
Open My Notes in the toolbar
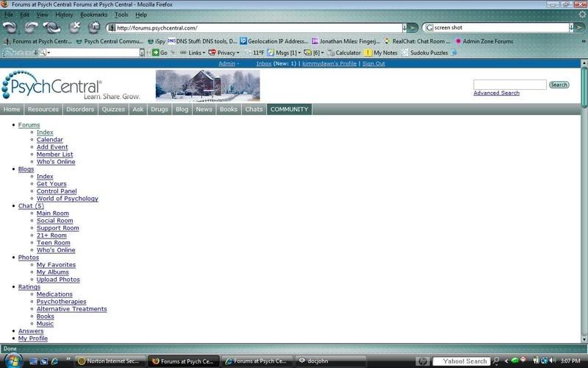[381, 53]
